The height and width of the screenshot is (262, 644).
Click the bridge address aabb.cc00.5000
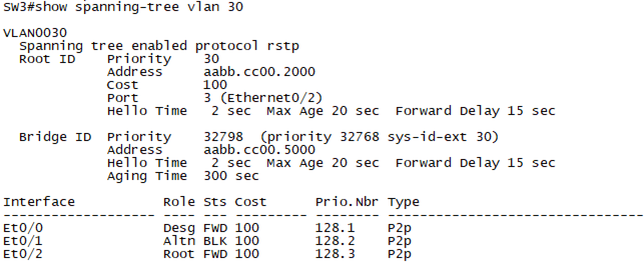(x=259, y=150)
